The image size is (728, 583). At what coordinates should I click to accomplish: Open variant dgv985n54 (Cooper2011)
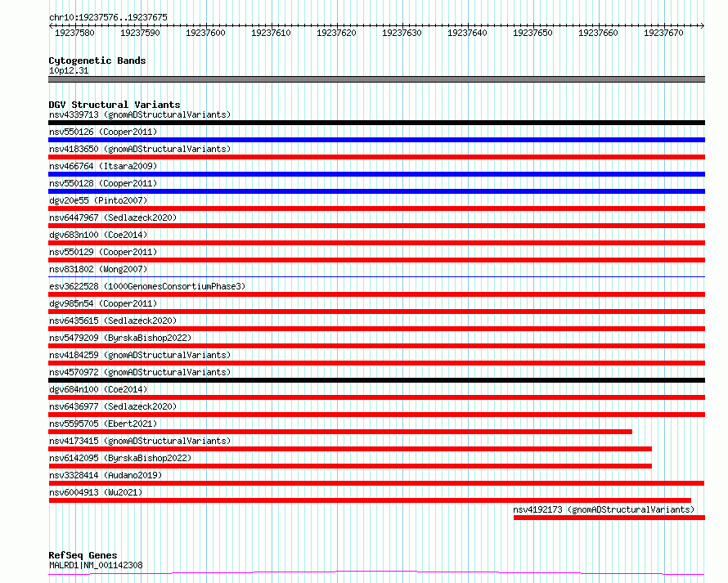pyautogui.click(x=103, y=303)
